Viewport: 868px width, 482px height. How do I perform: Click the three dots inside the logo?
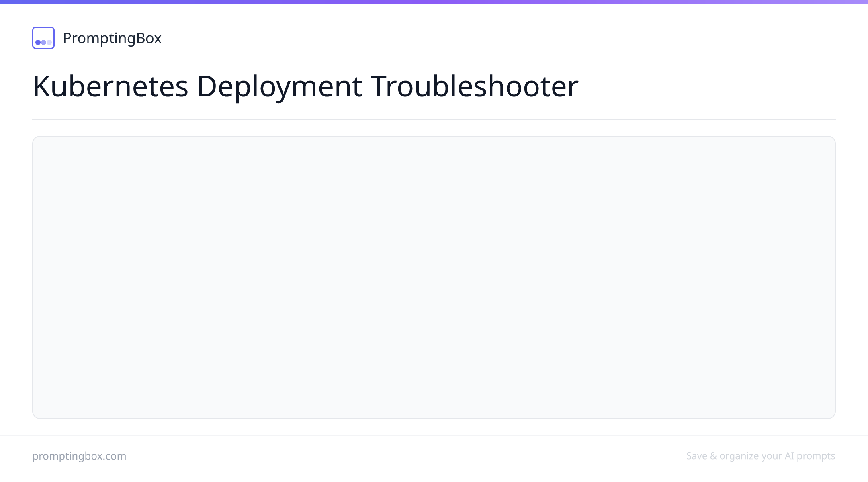click(x=43, y=42)
